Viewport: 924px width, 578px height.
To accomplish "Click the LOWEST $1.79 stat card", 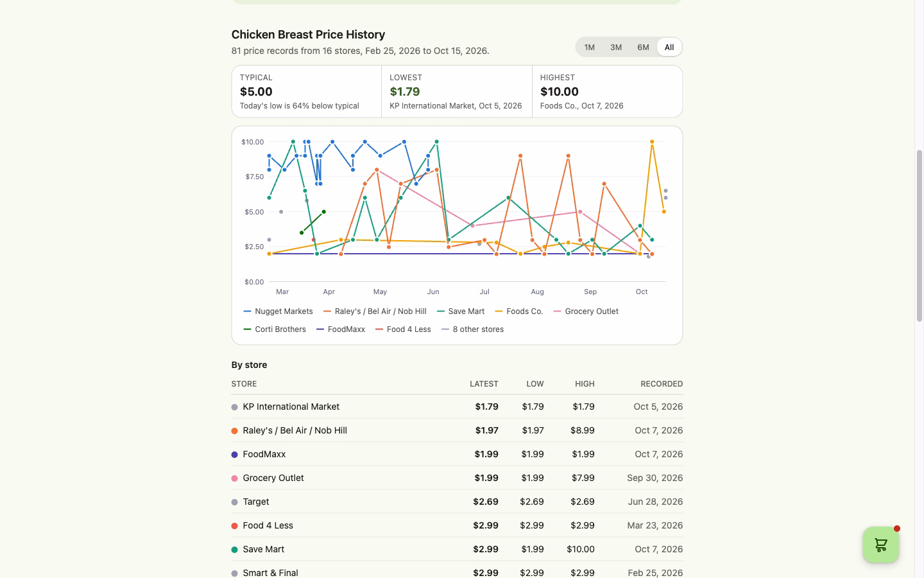I will [457, 91].
